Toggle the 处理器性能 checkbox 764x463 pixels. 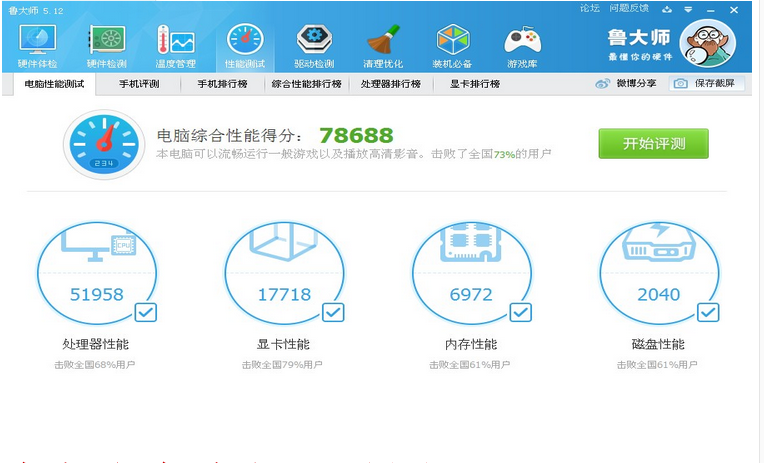point(146,312)
